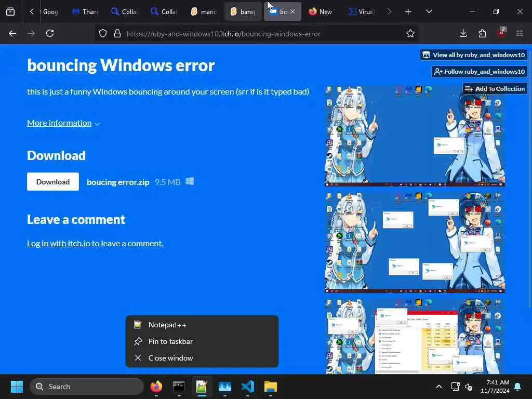Show hidden system tray icons
532x399 pixels.
tap(438, 387)
